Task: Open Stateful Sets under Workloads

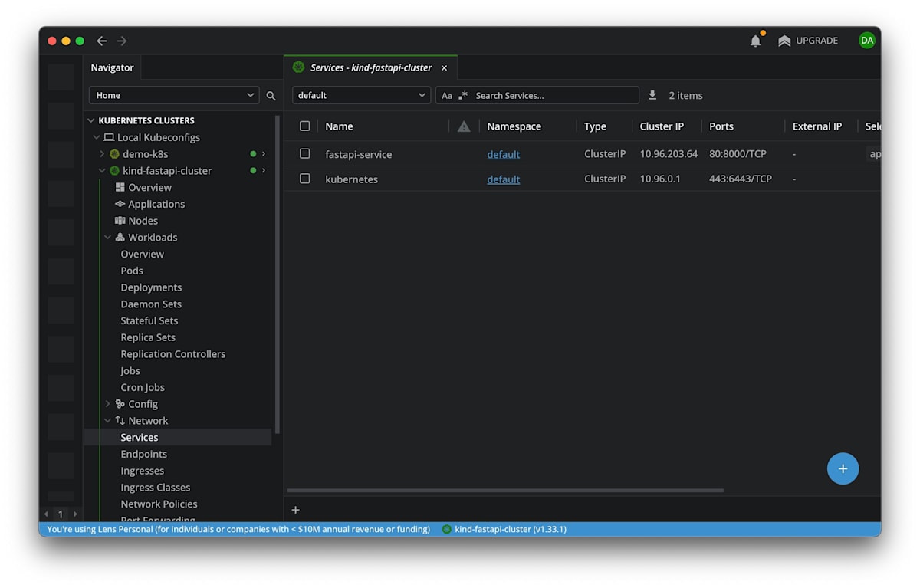Action: tap(149, 320)
